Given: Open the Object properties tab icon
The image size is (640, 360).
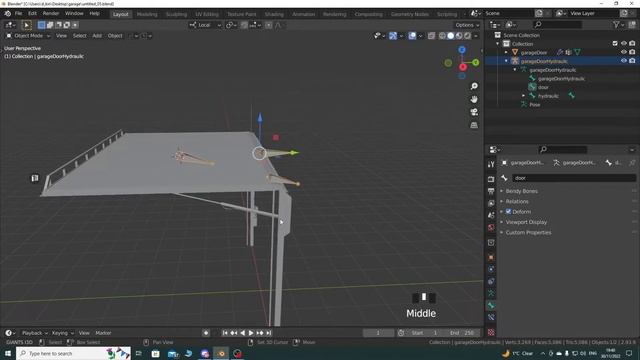Looking at the screenshot, I should tap(491, 258).
